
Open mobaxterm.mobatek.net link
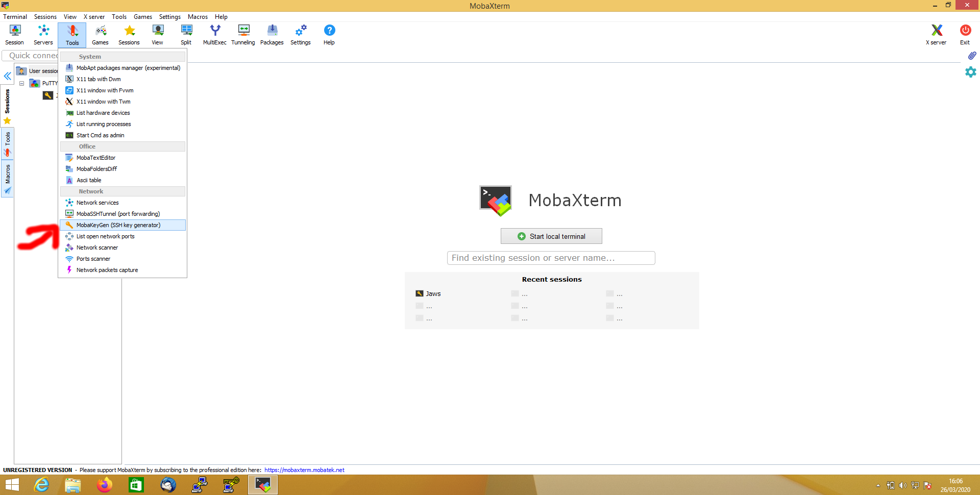(x=304, y=470)
